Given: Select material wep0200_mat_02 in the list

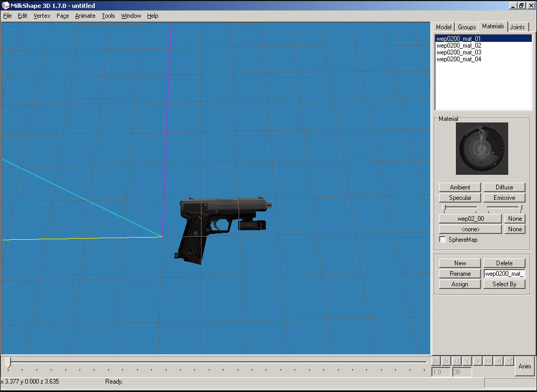Looking at the screenshot, I should coord(483,46).
